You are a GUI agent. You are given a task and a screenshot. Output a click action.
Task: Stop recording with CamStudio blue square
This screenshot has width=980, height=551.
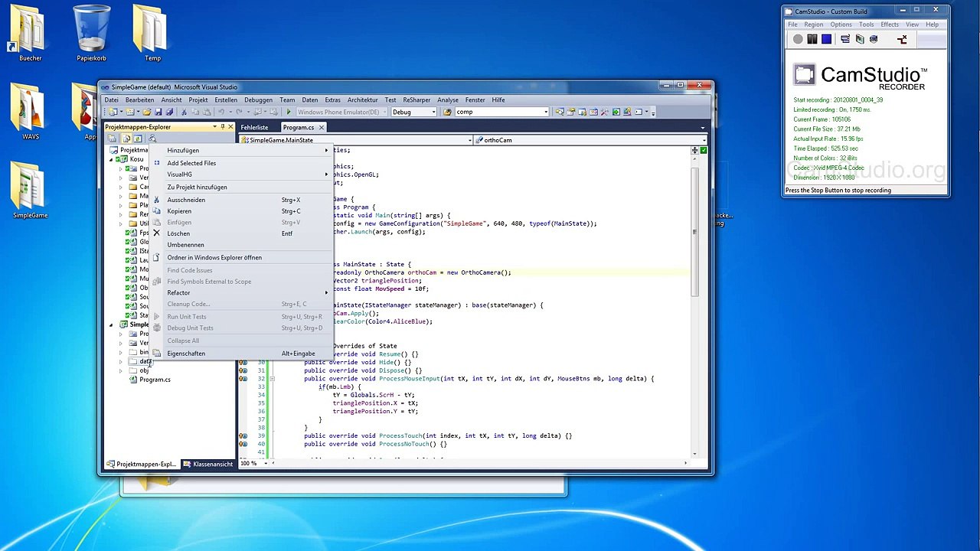click(826, 39)
